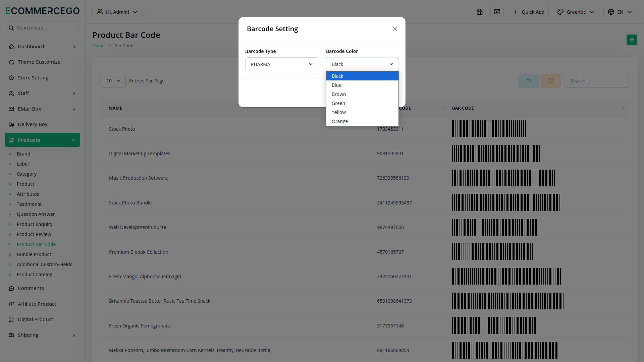Image resolution: width=644 pixels, height=362 pixels.
Task: Collapse the Products sidebar menu
Action: click(43, 140)
